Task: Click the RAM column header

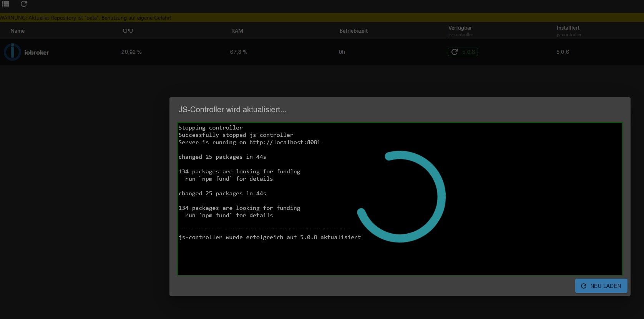Action: 237,31
